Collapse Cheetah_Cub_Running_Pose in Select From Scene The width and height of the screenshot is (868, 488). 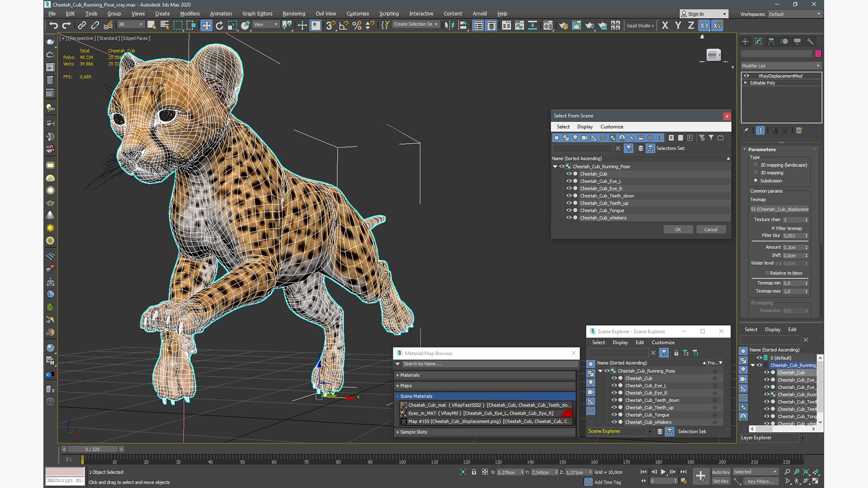(x=555, y=167)
